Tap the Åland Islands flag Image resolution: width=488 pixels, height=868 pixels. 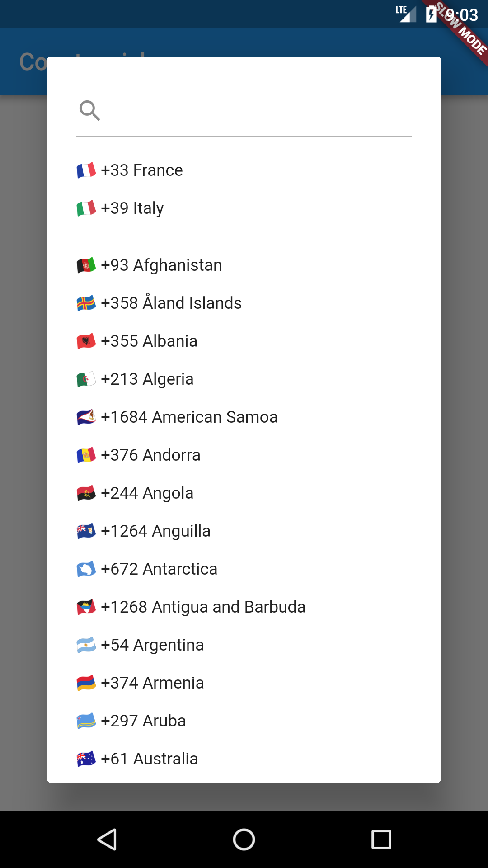click(86, 303)
